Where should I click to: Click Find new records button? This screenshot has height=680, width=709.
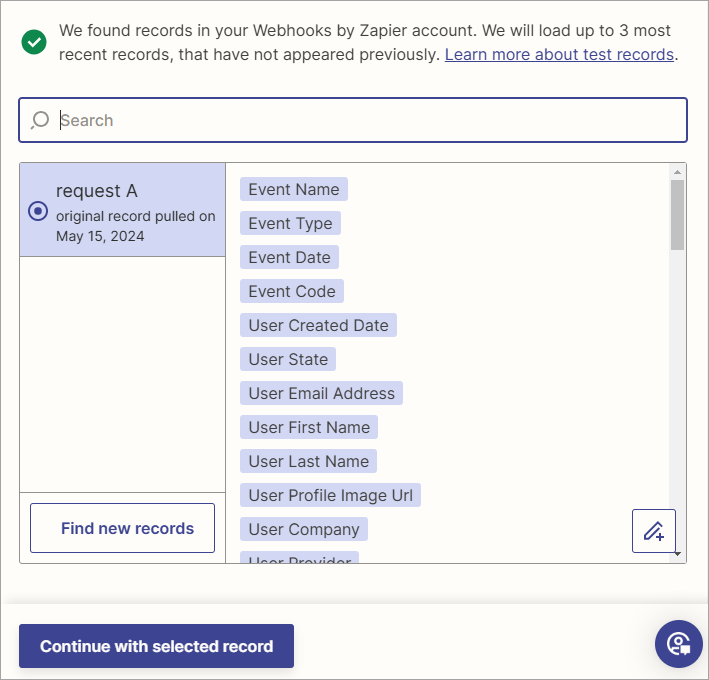[123, 528]
